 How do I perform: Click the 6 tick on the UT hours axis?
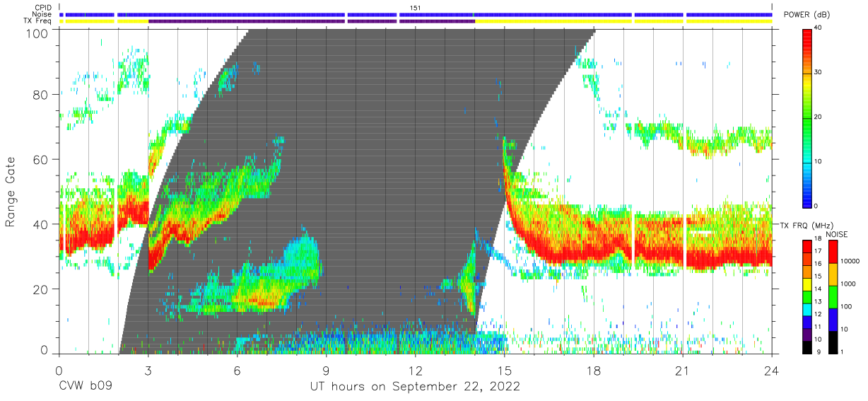coord(237,369)
